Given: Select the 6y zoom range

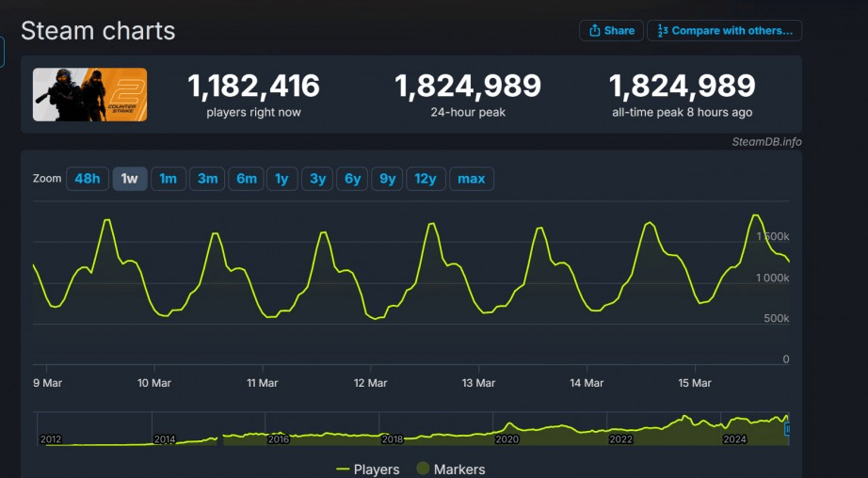Looking at the screenshot, I should click(352, 179).
